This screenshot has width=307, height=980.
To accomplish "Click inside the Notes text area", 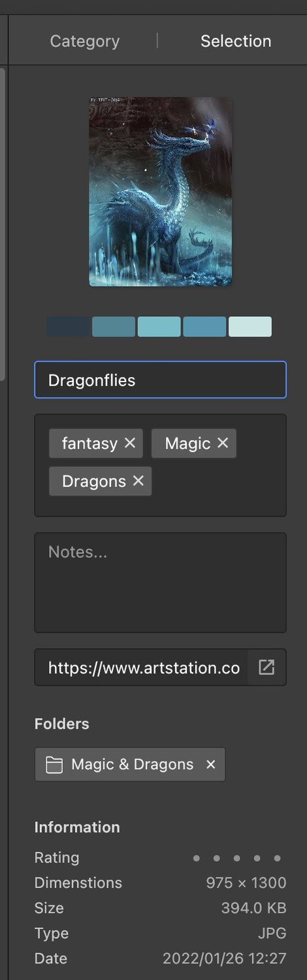I will tap(160, 583).
